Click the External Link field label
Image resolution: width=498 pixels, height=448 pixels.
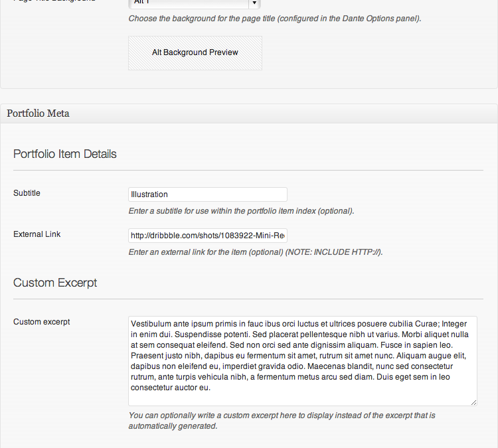37,234
